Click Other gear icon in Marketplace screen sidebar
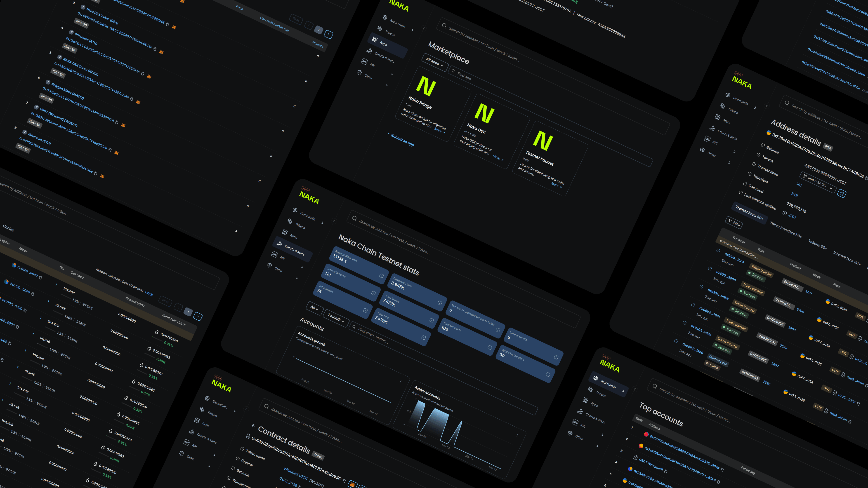Image resolution: width=868 pixels, height=488 pixels. pos(359,72)
